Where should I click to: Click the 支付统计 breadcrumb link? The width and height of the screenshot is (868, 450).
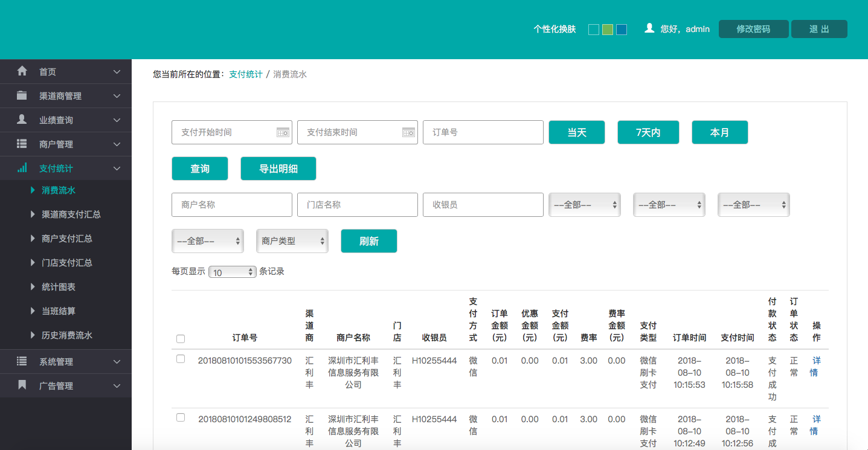[x=246, y=74]
